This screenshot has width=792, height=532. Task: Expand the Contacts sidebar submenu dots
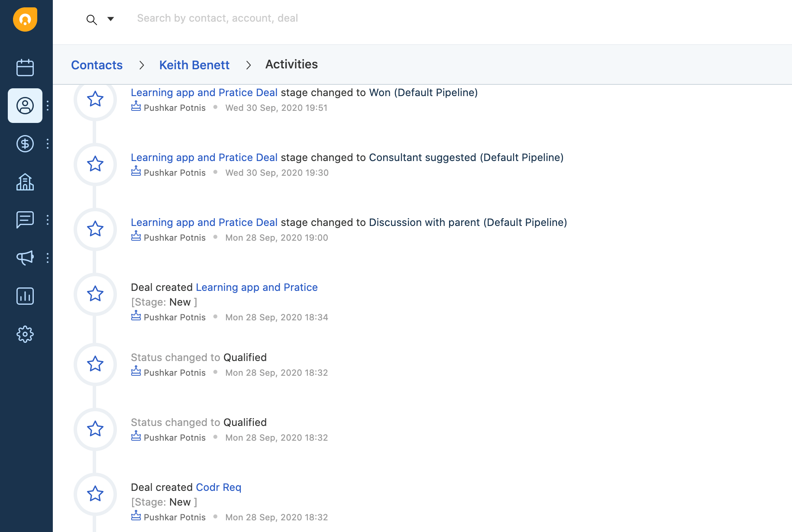(x=48, y=106)
